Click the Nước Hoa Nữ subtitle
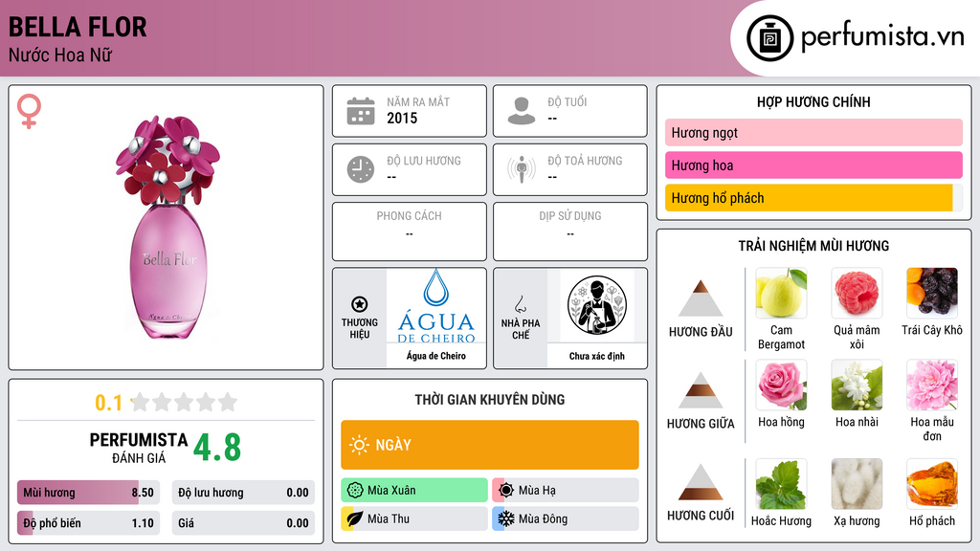The image size is (980, 551). [60, 55]
